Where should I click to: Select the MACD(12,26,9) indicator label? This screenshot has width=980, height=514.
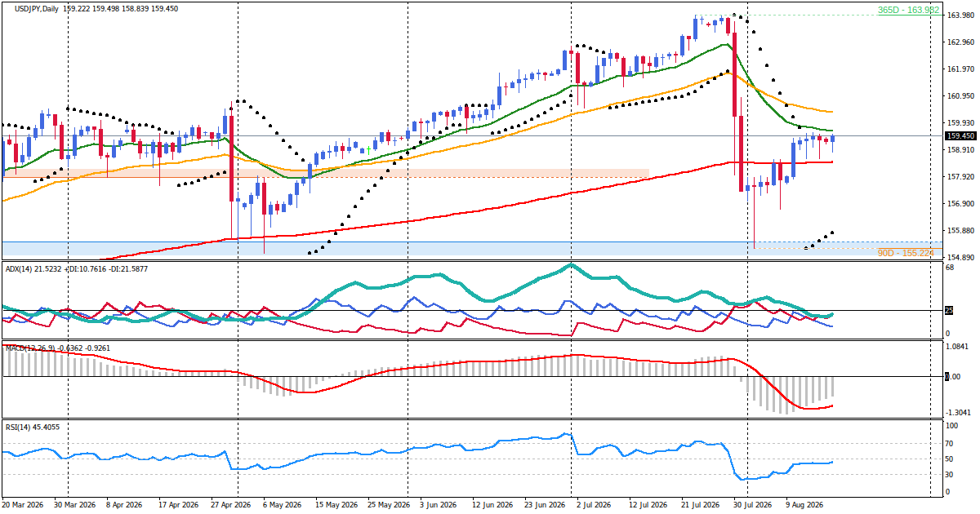(x=57, y=348)
